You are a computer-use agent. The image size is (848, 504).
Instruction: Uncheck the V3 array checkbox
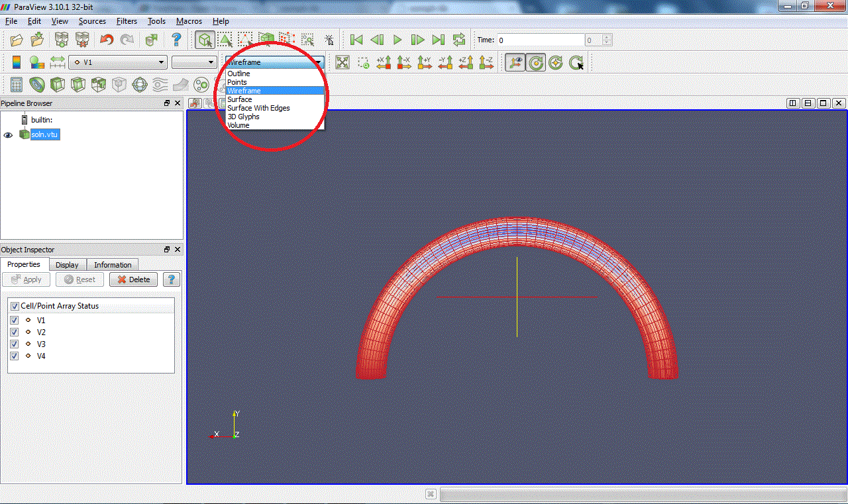[15, 344]
